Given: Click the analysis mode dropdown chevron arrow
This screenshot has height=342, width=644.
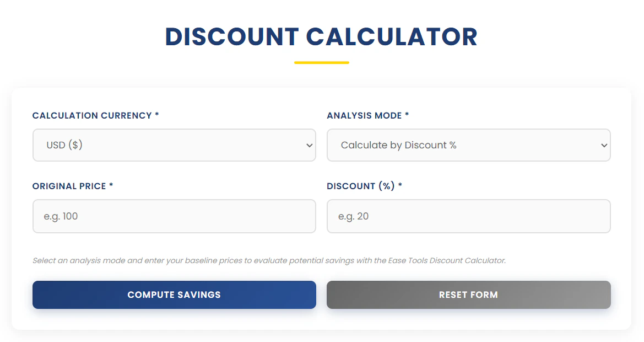Looking at the screenshot, I should click(603, 145).
